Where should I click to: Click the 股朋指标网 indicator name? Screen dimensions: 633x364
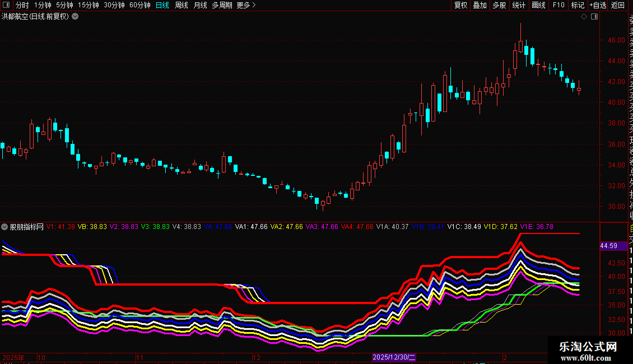(x=27, y=227)
